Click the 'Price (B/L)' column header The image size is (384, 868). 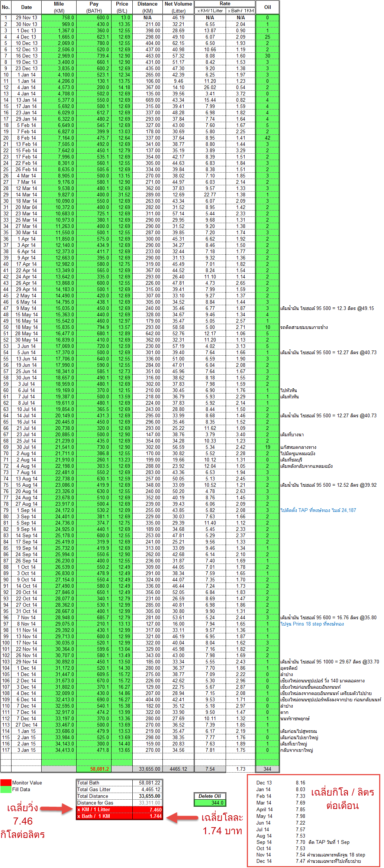pos(122,7)
